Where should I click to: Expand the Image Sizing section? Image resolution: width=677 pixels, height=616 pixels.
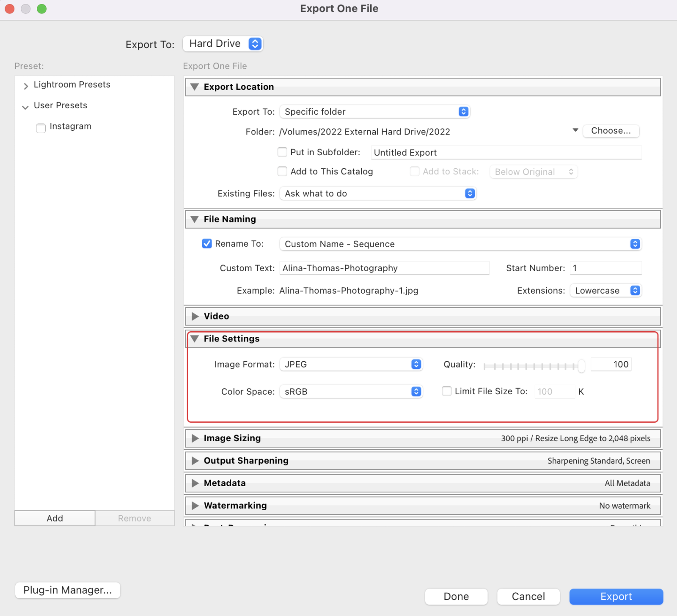[195, 438]
